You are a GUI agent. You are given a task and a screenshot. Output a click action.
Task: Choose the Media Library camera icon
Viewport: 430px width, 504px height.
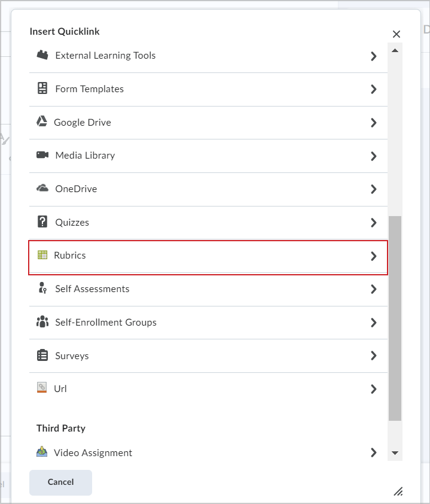(x=42, y=155)
